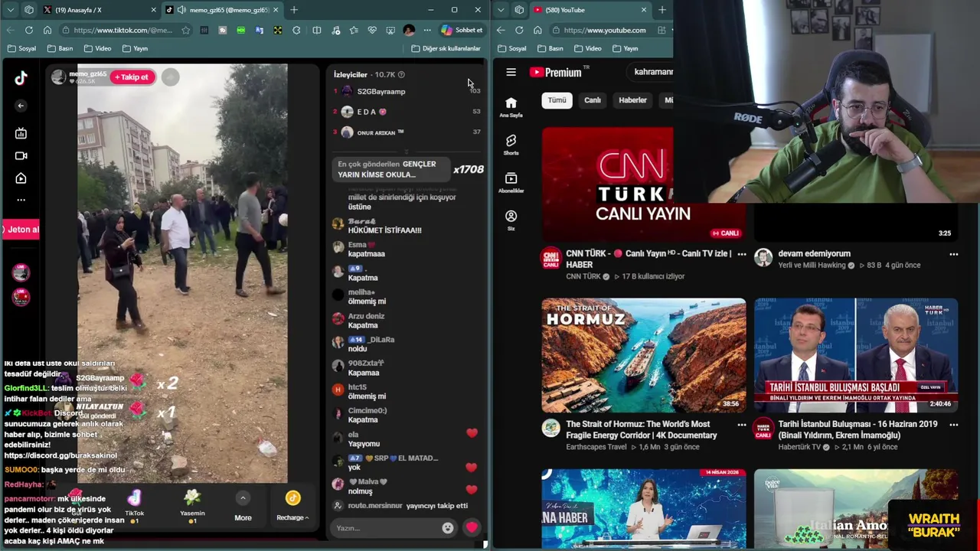
Task: Open options menu for 'devam edemiyorum' video
Action: pos(953,254)
